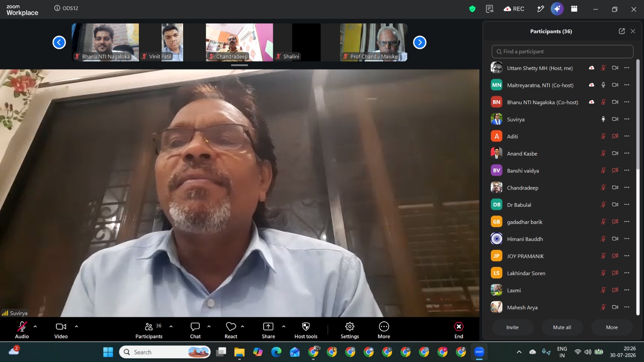This screenshot has height=362, width=644.
Task: Toggle microphone for Maitreyaratna, NTI
Action: point(603,85)
